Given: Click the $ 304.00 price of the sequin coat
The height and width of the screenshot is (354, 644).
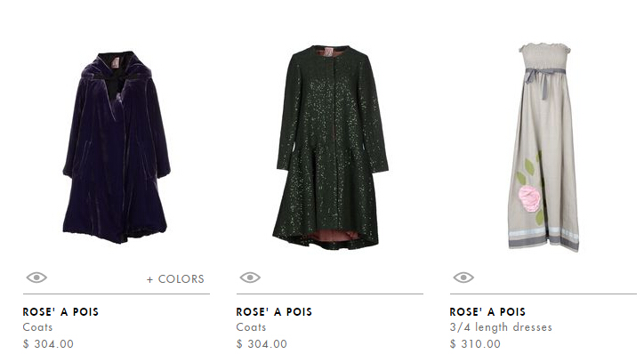Looking at the screenshot, I should (x=262, y=343).
